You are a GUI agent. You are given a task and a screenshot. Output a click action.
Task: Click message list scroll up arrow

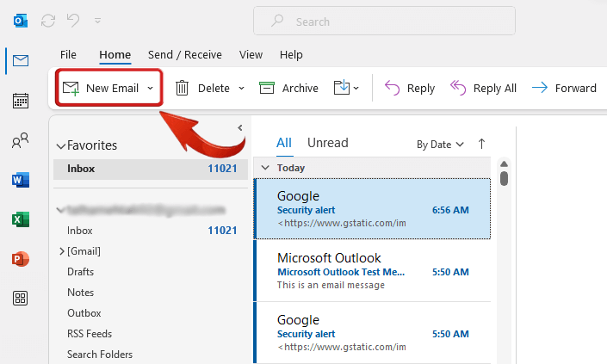504,164
